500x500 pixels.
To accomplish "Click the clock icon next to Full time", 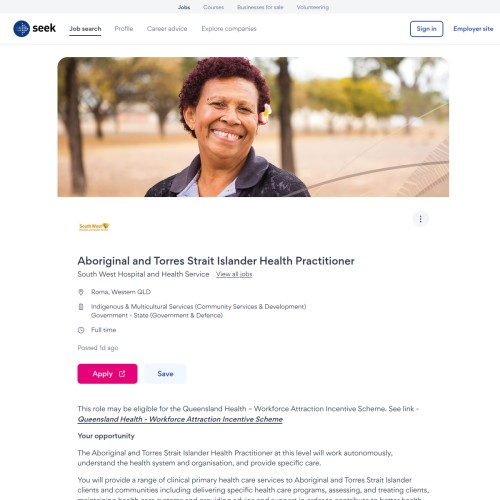I will [x=81, y=330].
